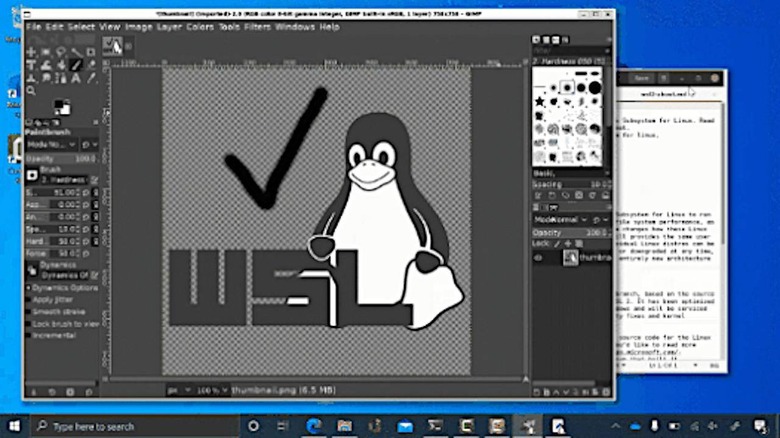Open the brushes dock configure menu arrow
Image resolution: width=780 pixels, height=438 pixels.
608,39
